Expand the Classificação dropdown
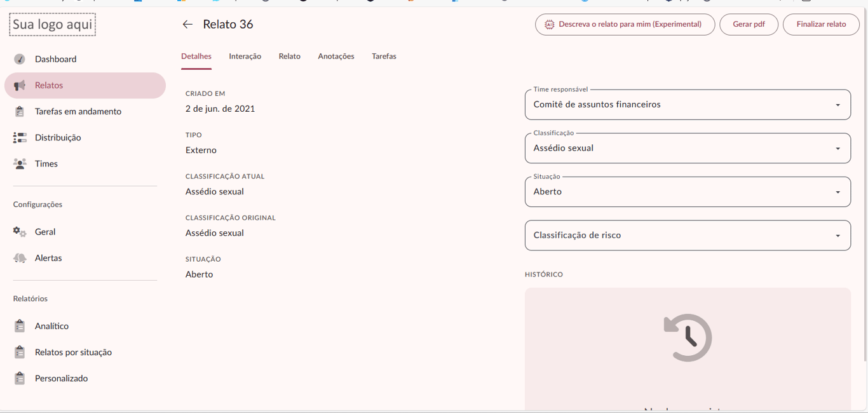Image resolution: width=868 pixels, height=413 pixels. (x=687, y=148)
